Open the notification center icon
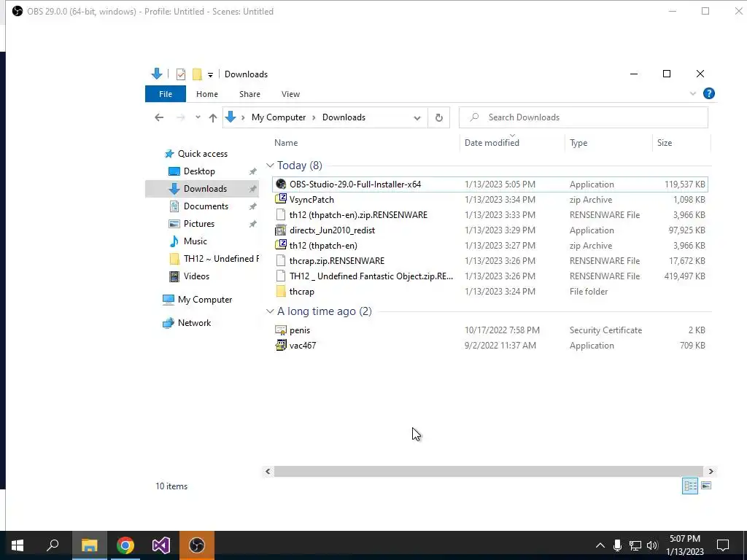The width and height of the screenshot is (747, 560). (723, 545)
